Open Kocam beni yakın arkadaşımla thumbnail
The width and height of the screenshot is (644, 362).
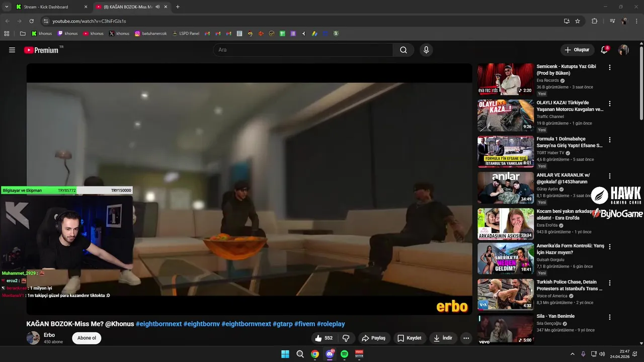(x=506, y=224)
